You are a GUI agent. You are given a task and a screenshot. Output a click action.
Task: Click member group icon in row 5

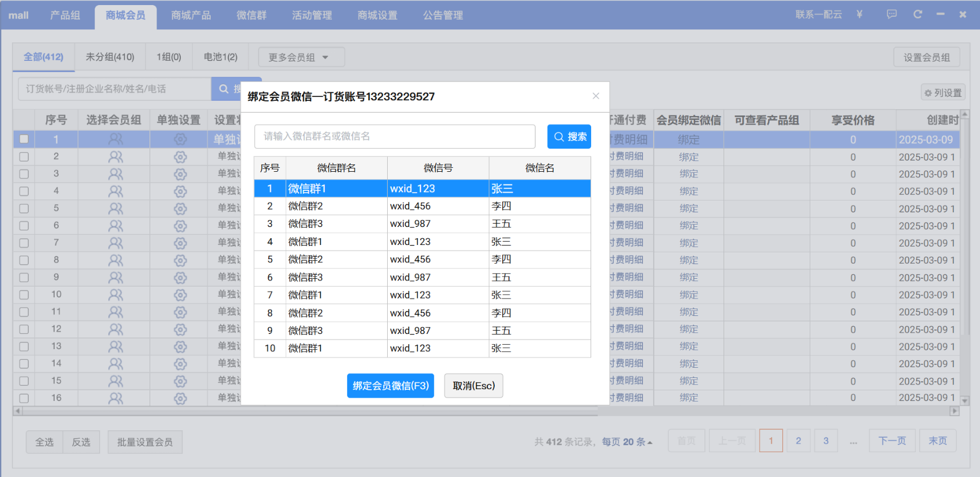[116, 208]
